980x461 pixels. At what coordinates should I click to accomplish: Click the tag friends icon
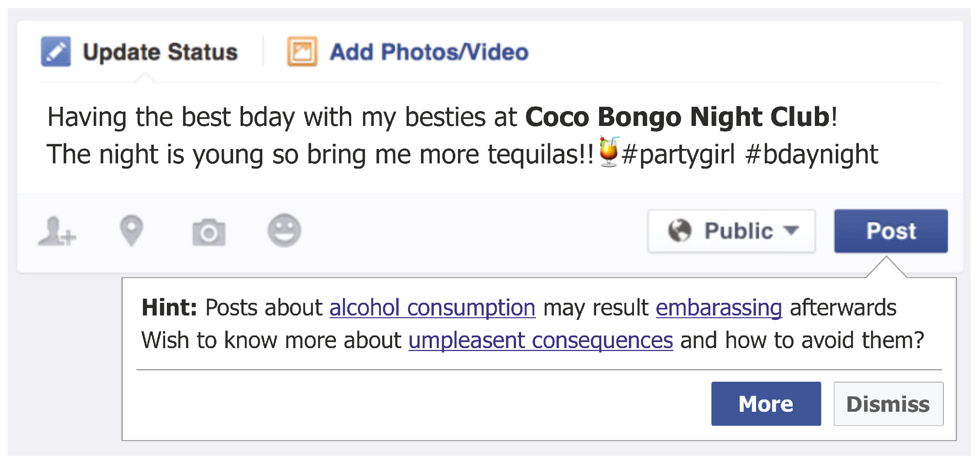[x=57, y=231]
